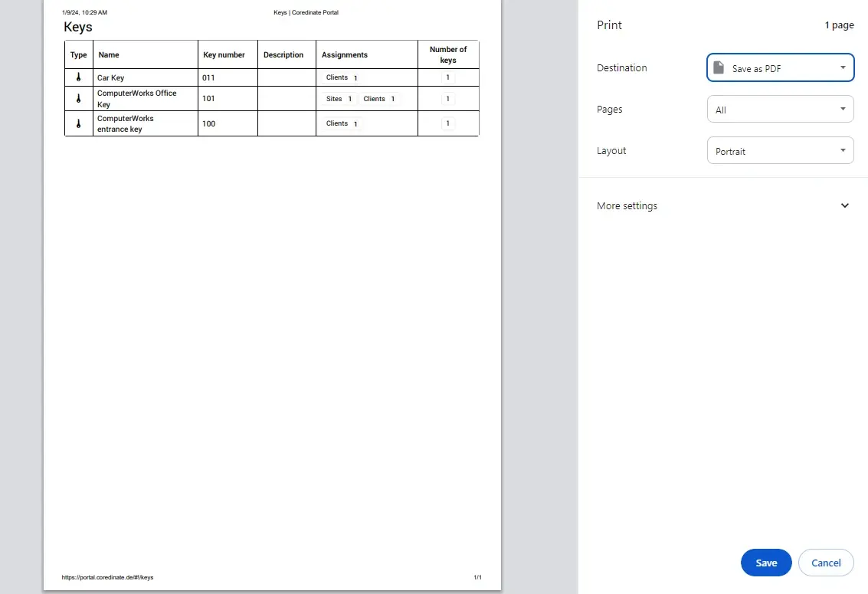
Task: Cancel the print dialog
Action: point(825,563)
